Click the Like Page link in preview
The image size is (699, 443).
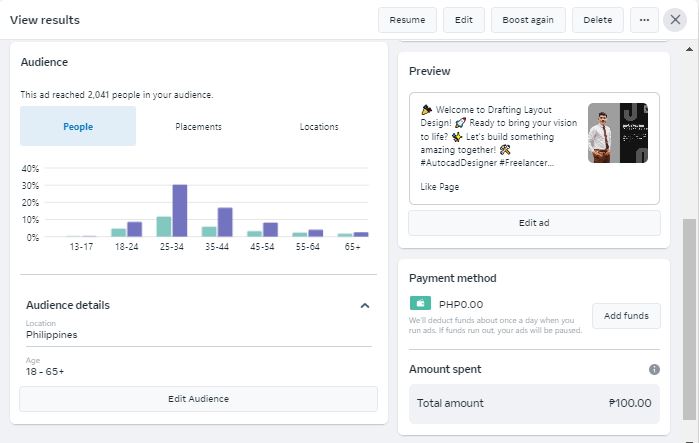click(440, 186)
